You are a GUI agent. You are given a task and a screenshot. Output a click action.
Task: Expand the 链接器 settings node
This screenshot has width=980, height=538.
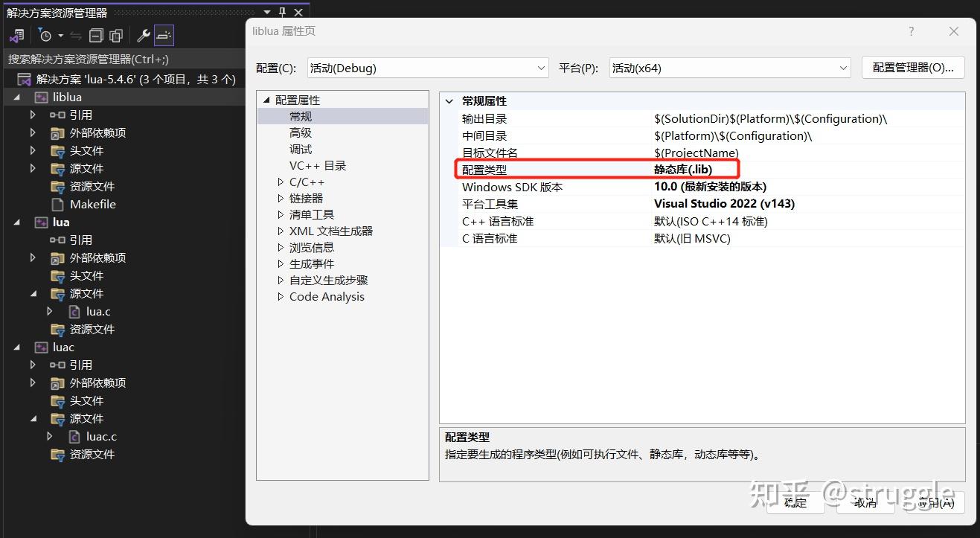pos(280,198)
